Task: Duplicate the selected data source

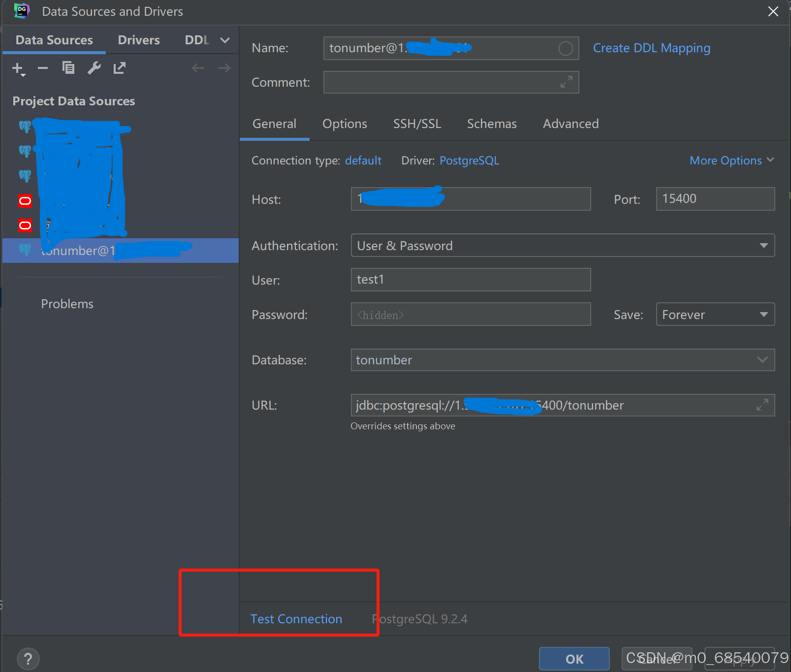Action: pos(68,68)
